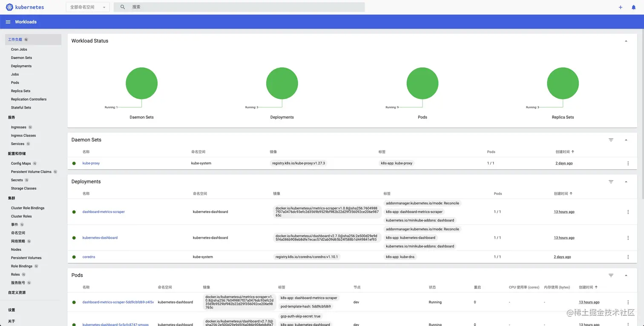The height and width of the screenshot is (326, 644).
Task: Click the Kubernetes logo icon
Action: [x=9, y=7]
